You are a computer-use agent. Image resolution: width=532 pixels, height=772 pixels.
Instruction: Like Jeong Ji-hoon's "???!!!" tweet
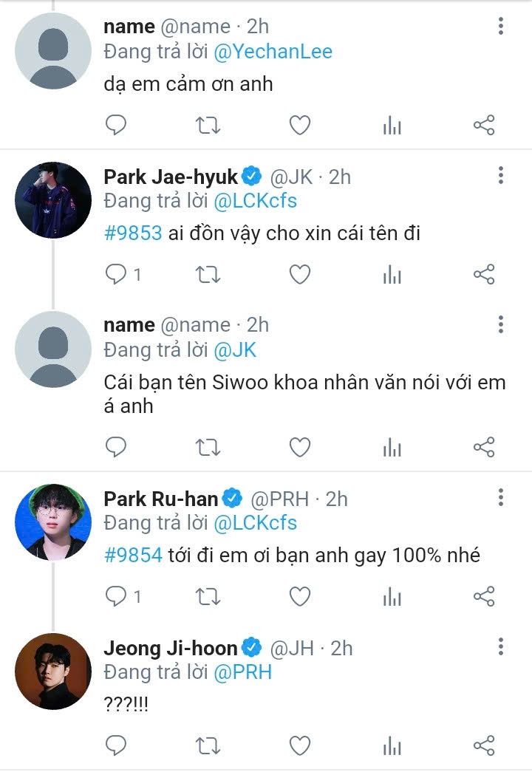(x=299, y=745)
